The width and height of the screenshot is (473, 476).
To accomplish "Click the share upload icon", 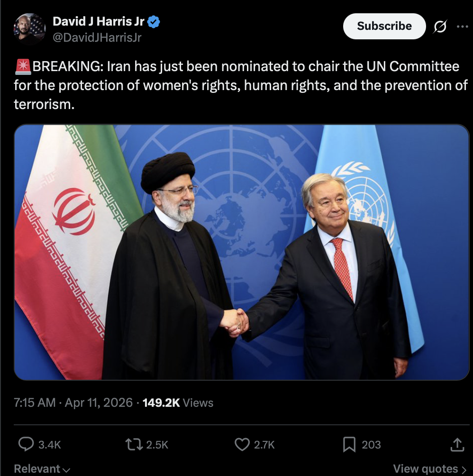I will 457,444.
